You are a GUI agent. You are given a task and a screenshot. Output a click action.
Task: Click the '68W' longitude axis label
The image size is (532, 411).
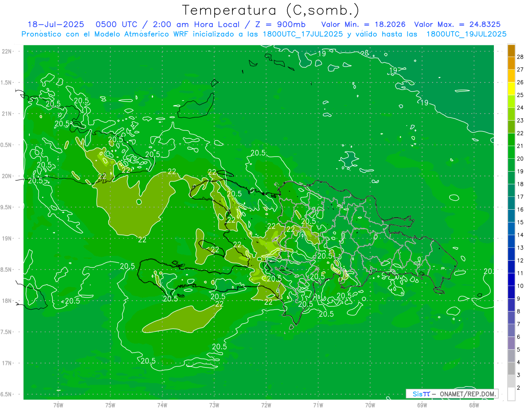point(474,405)
